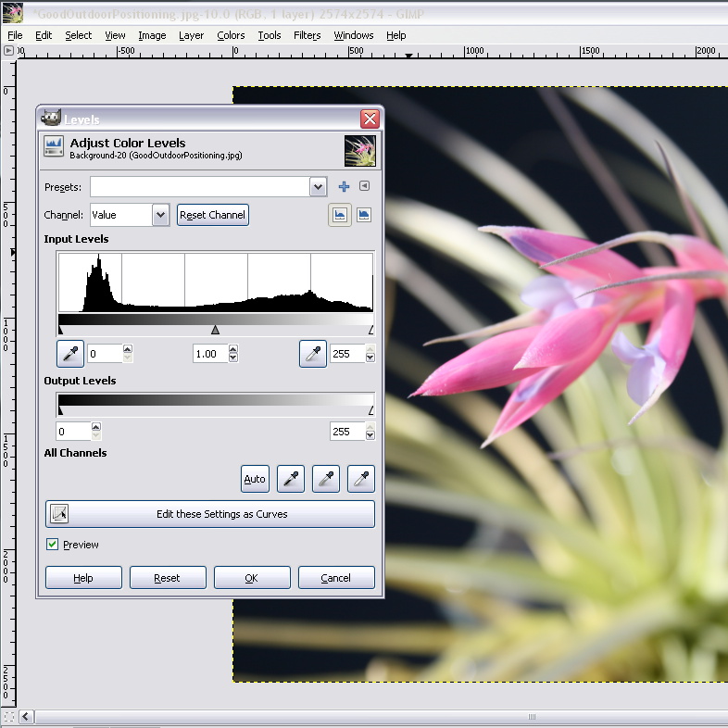Click output levels black slider handle
728x728 pixels.
60,410
